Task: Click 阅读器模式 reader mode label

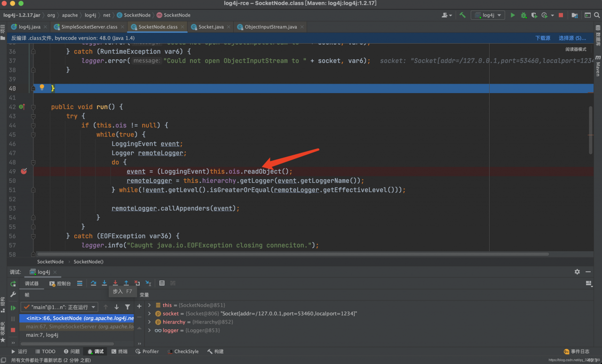Action: click(x=576, y=49)
